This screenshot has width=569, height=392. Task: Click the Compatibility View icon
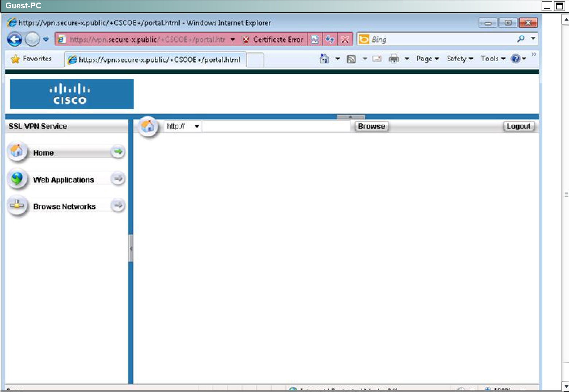tap(315, 39)
